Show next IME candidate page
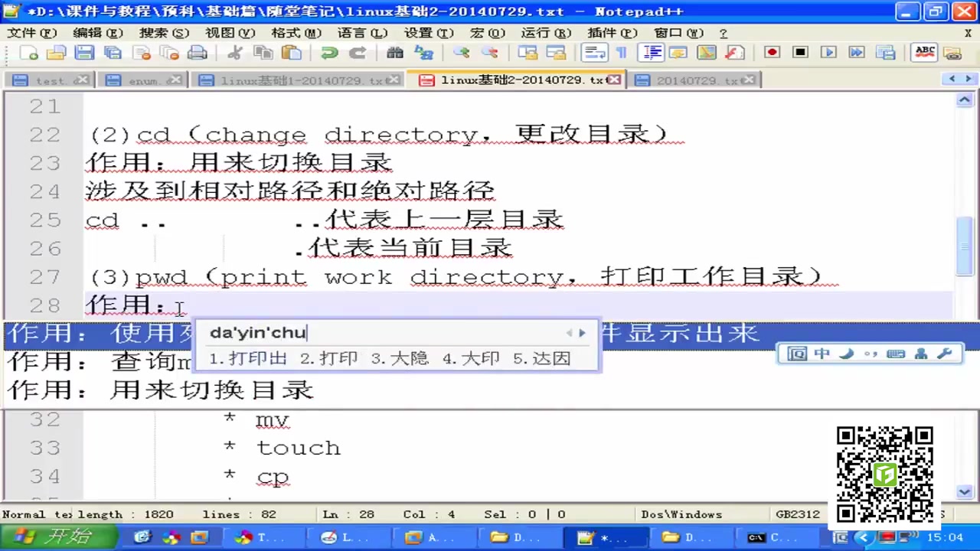980x551 pixels. [582, 333]
